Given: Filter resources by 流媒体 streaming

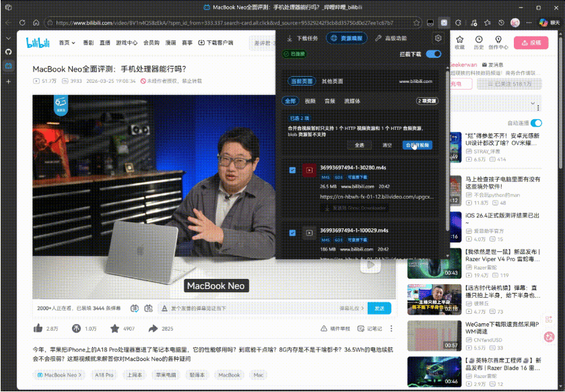Looking at the screenshot, I should point(352,101).
